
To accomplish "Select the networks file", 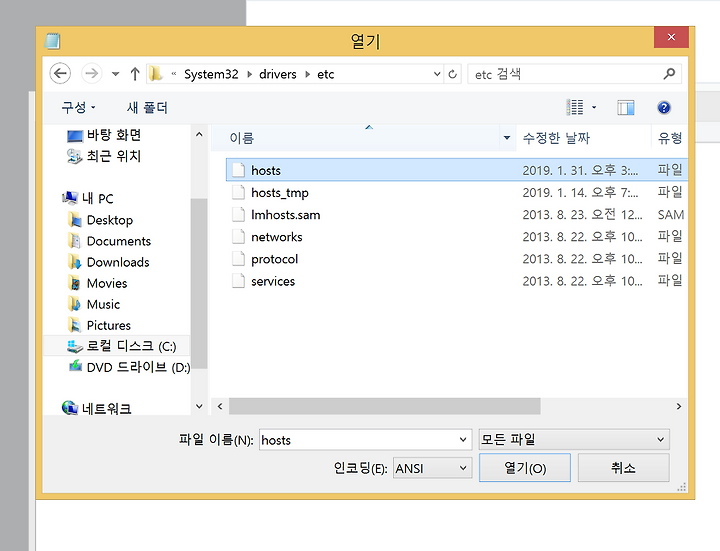I will tap(457, 236).
